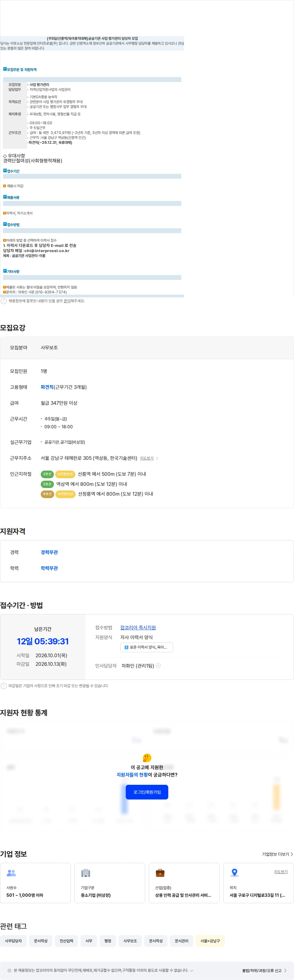294x980 pixels.
Task: Select the 사무보조 tag
Action: click(x=130, y=941)
